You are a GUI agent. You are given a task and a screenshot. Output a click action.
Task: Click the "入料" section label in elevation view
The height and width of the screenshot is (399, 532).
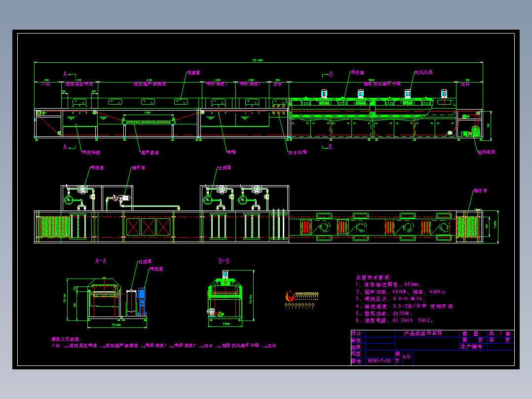coord(46,84)
